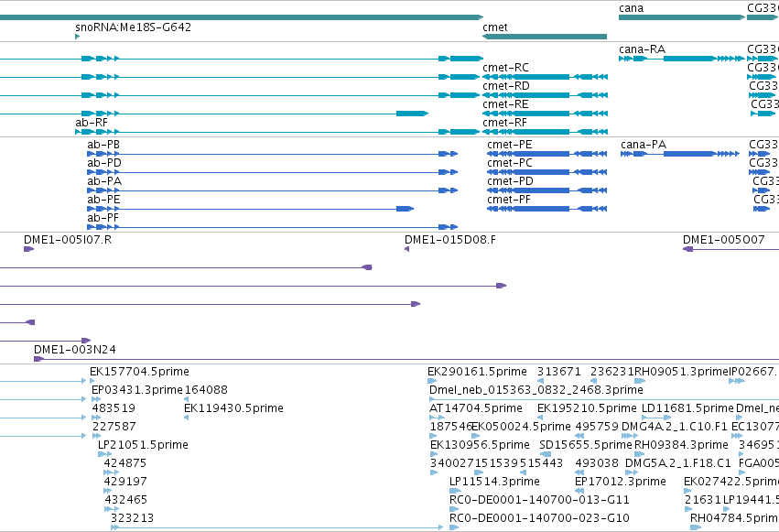Viewport: 779px width, 532px height.
Task: Select the LP11514.3prime EST
Action: [455, 492]
